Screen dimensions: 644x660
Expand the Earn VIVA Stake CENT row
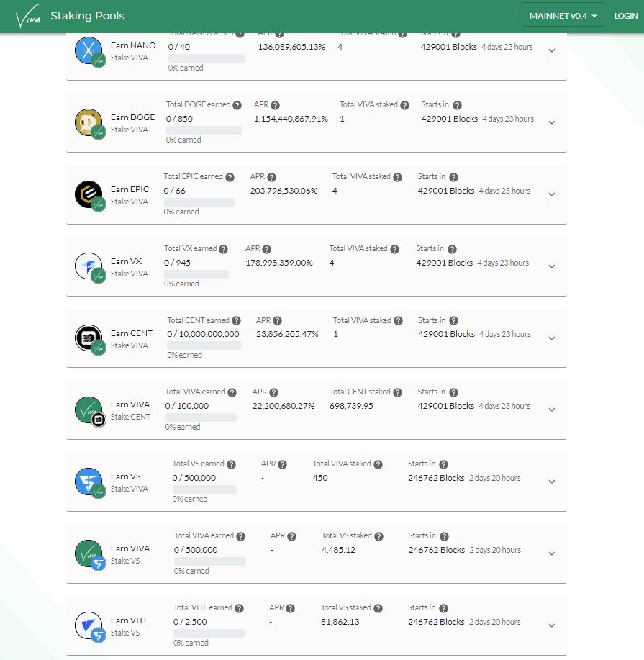tap(552, 410)
